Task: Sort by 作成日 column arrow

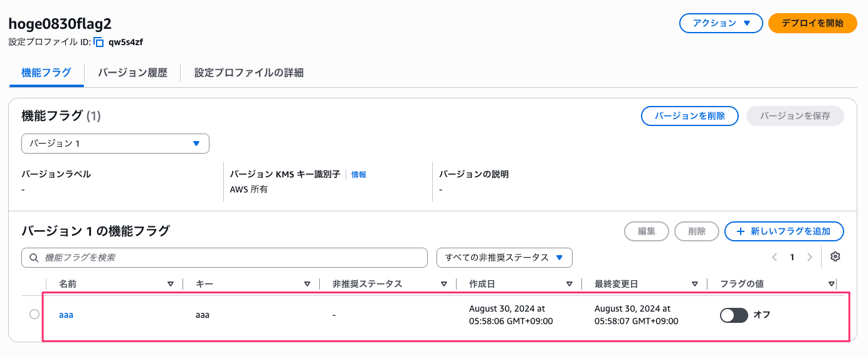Action: (569, 284)
